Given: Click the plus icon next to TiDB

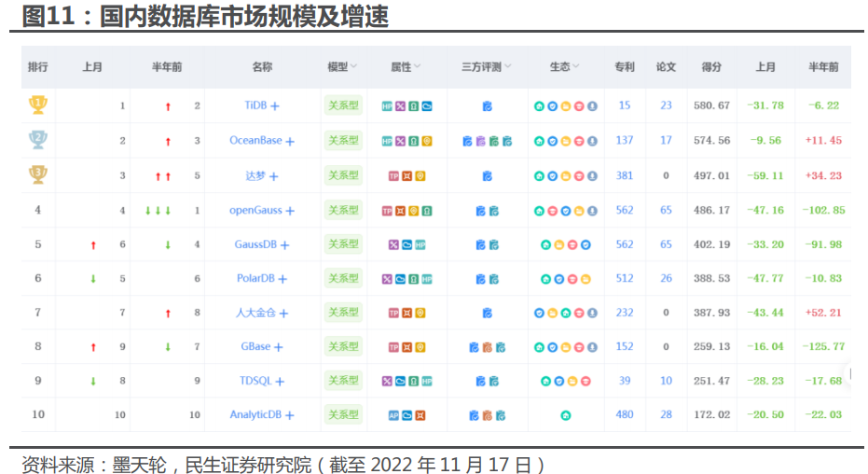Looking at the screenshot, I should pos(274,105).
